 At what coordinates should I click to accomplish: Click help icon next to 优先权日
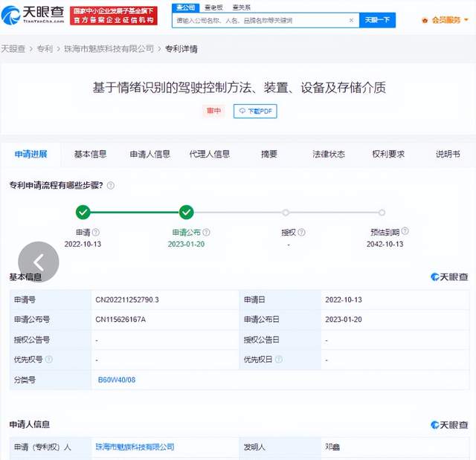(279, 360)
